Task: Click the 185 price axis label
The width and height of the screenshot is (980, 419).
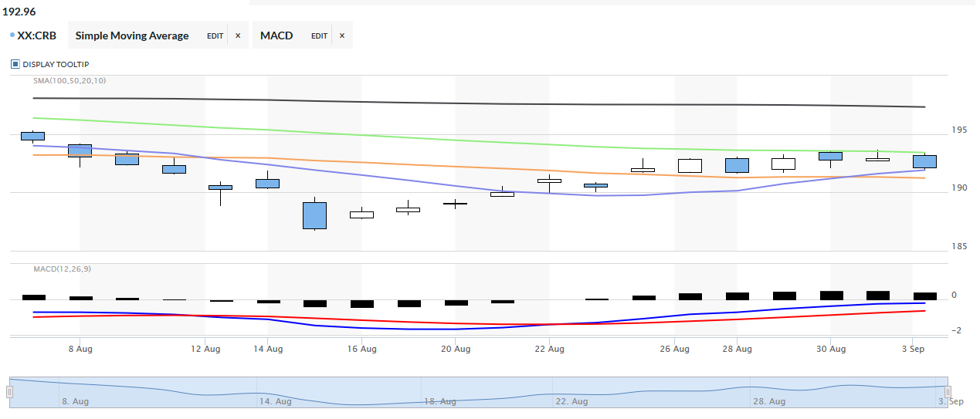Action: [x=960, y=246]
